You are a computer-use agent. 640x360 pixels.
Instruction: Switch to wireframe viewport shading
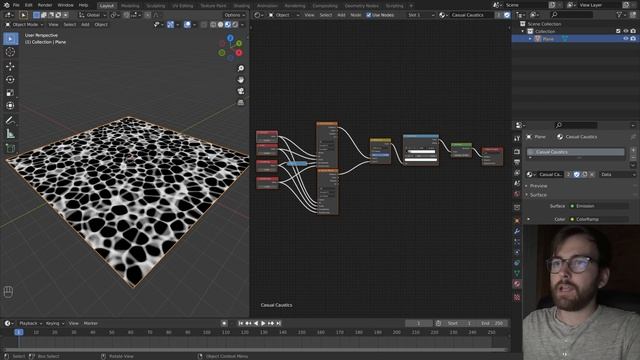[213, 25]
